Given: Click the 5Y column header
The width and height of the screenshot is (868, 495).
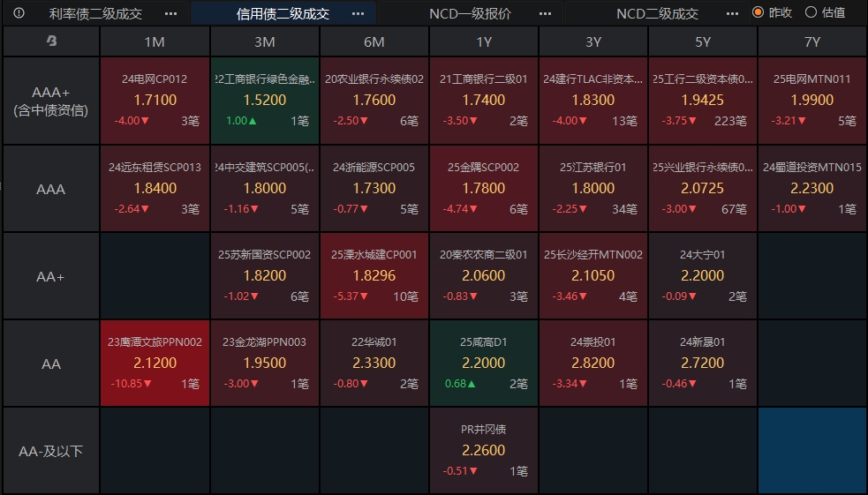Looking at the screenshot, I should [703, 41].
